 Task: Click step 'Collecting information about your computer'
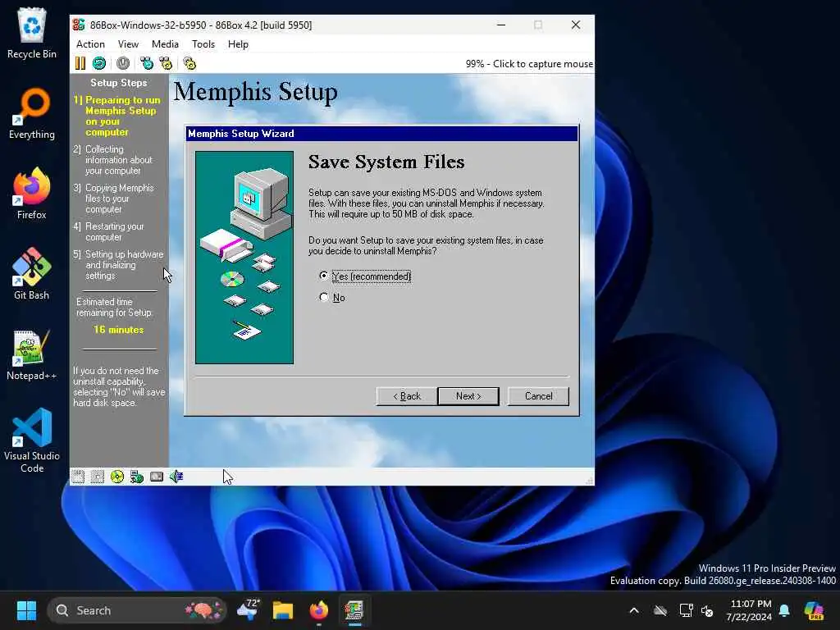115,160
